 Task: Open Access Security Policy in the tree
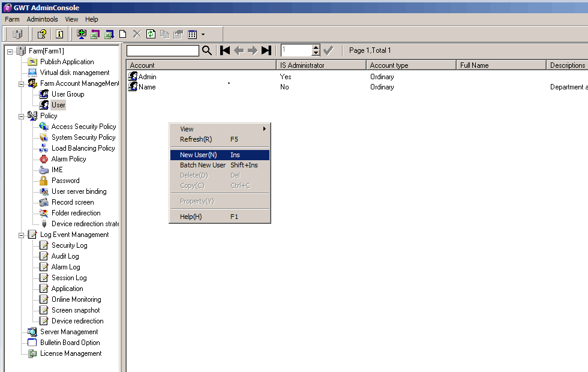[83, 127]
